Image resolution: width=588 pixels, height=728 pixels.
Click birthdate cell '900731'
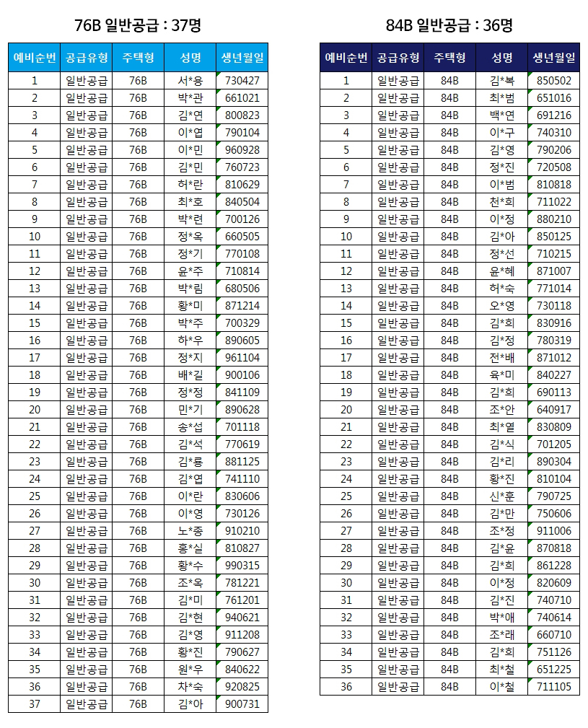click(242, 704)
